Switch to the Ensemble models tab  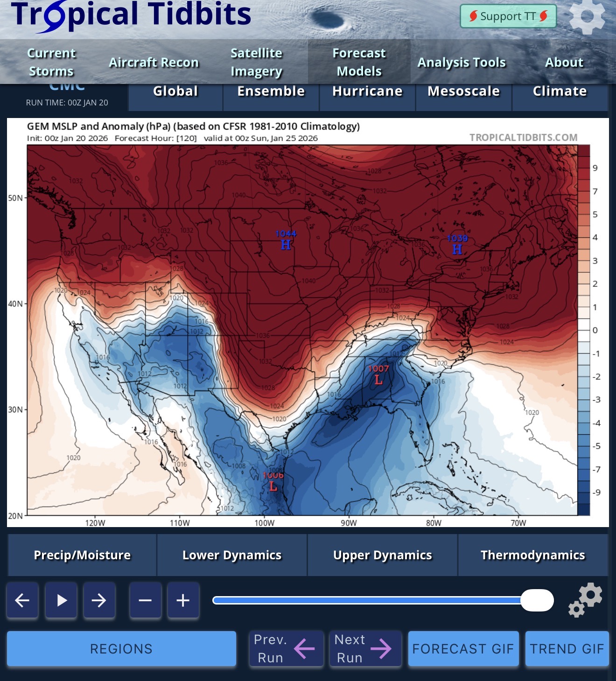[x=271, y=91]
